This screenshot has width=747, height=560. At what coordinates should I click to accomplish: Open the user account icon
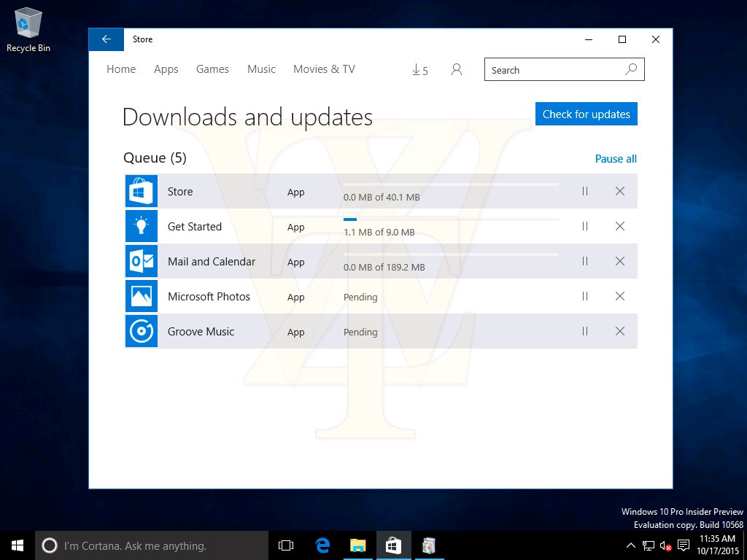(457, 70)
